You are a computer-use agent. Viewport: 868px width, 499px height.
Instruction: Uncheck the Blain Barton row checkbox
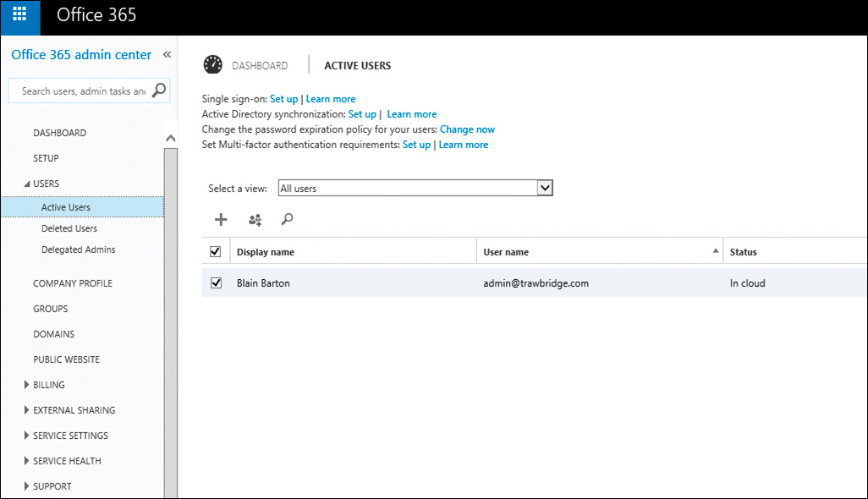click(216, 282)
